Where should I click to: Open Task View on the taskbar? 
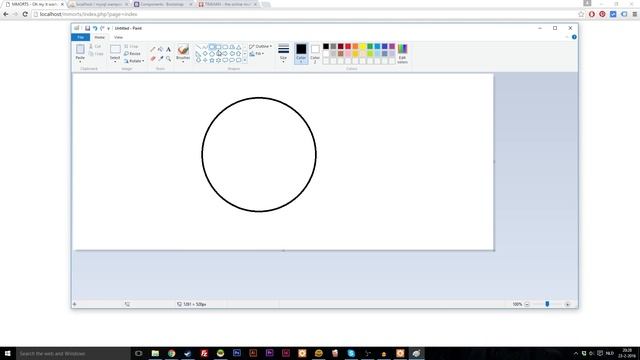[x=139, y=353]
